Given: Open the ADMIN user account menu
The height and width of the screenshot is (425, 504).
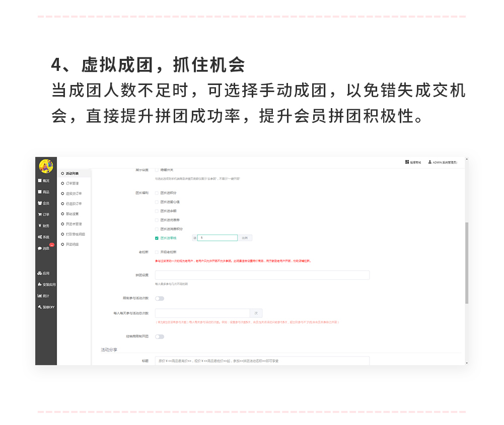Looking at the screenshot, I should (x=443, y=162).
